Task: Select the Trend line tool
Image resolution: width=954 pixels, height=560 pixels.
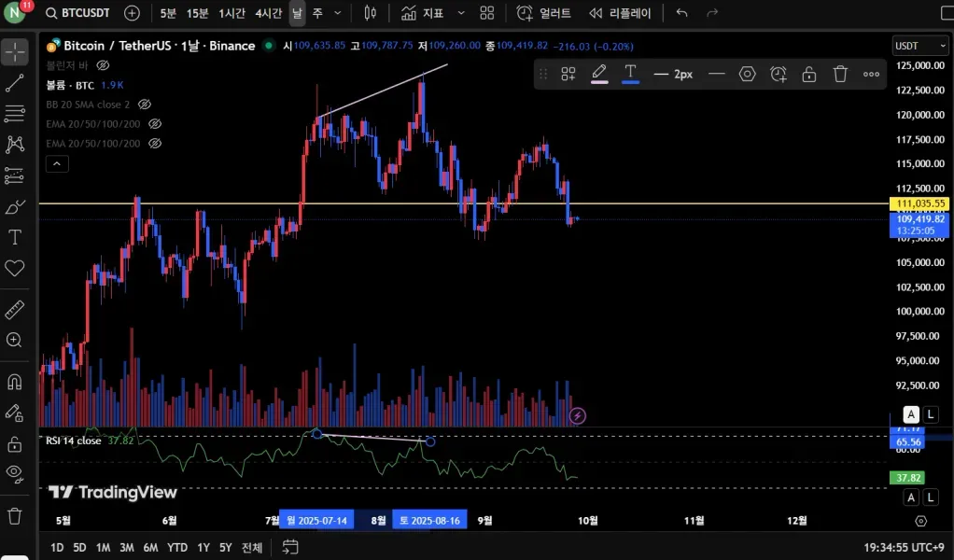Action: coord(15,83)
